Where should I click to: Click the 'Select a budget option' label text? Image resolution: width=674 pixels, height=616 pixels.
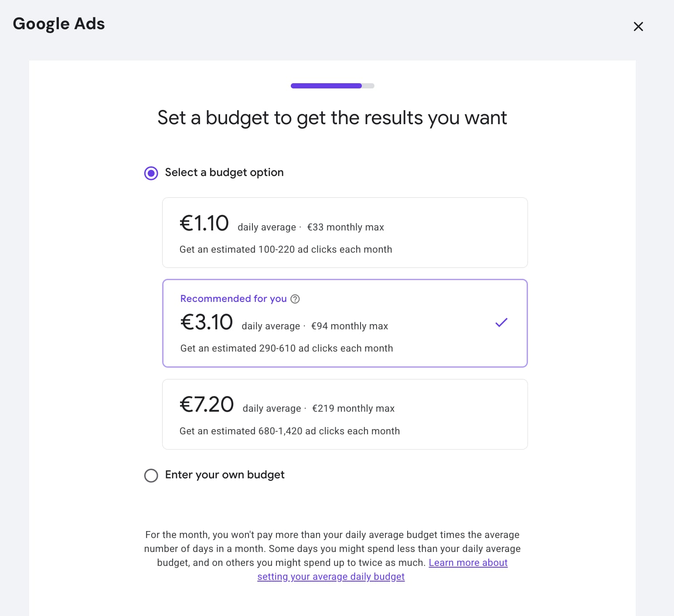pyautogui.click(x=224, y=173)
